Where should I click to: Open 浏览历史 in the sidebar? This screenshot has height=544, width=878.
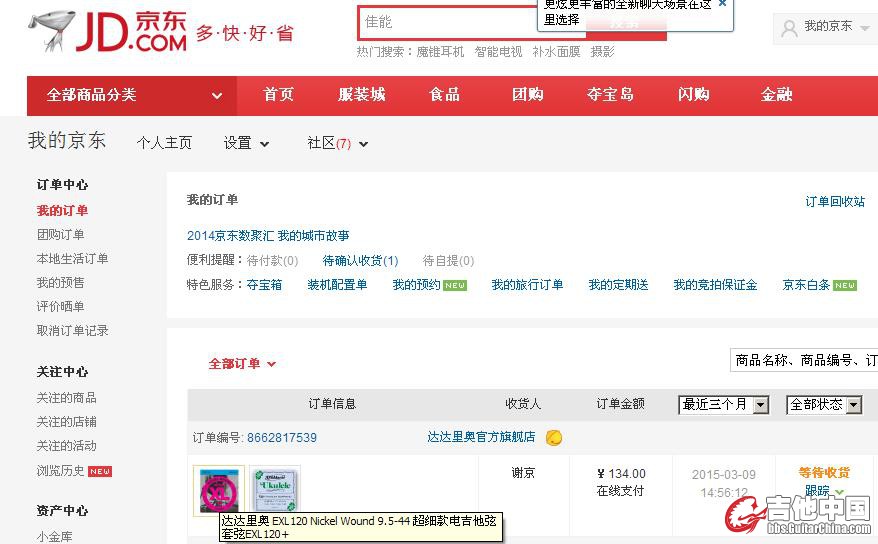(x=60, y=471)
